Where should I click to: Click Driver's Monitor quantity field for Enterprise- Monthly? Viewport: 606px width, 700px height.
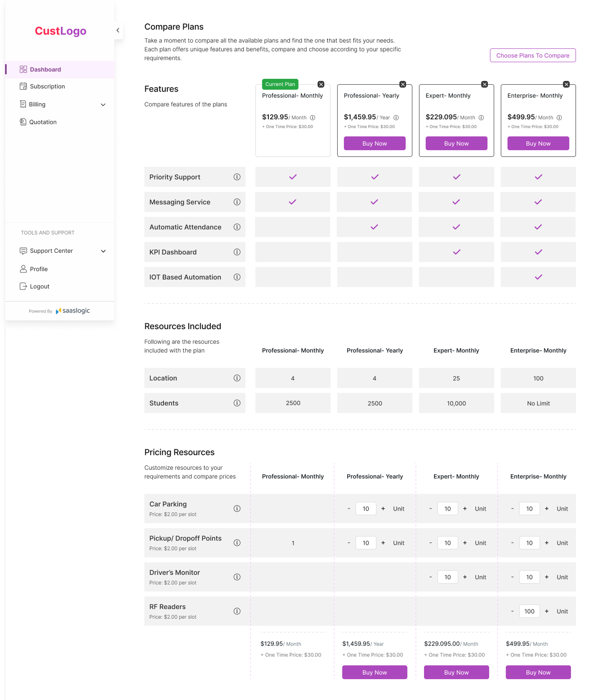coord(530,577)
